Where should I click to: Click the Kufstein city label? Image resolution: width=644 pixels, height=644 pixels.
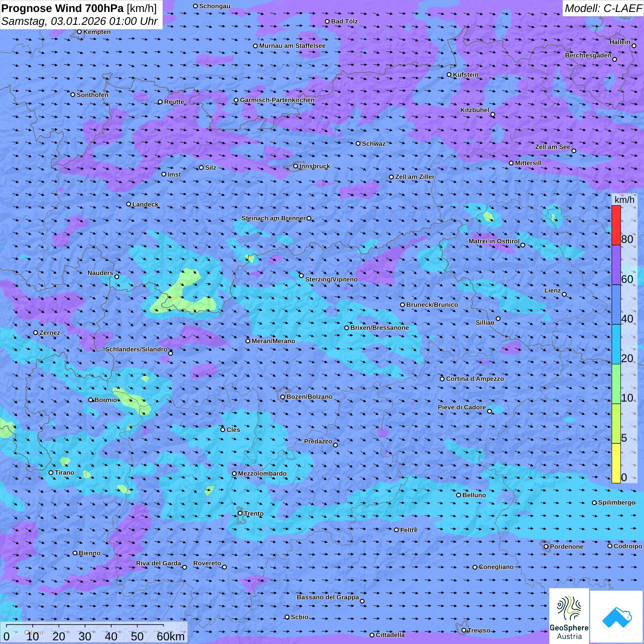click(466, 75)
